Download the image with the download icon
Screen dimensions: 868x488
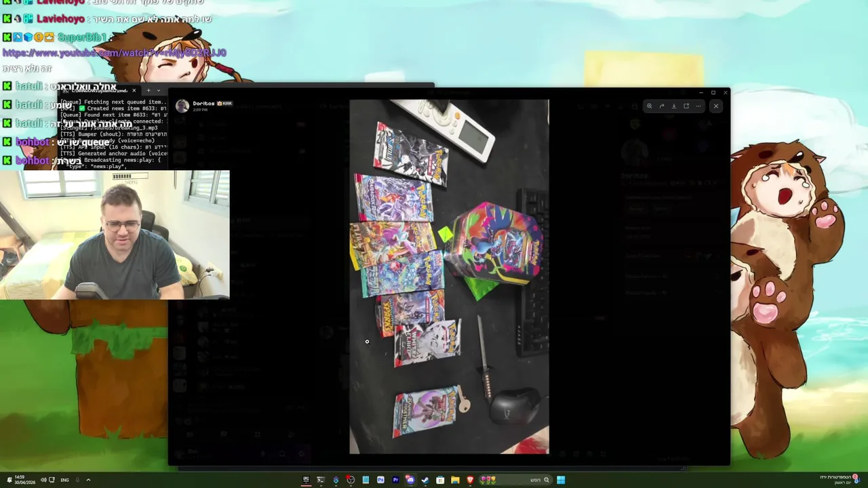(x=673, y=106)
